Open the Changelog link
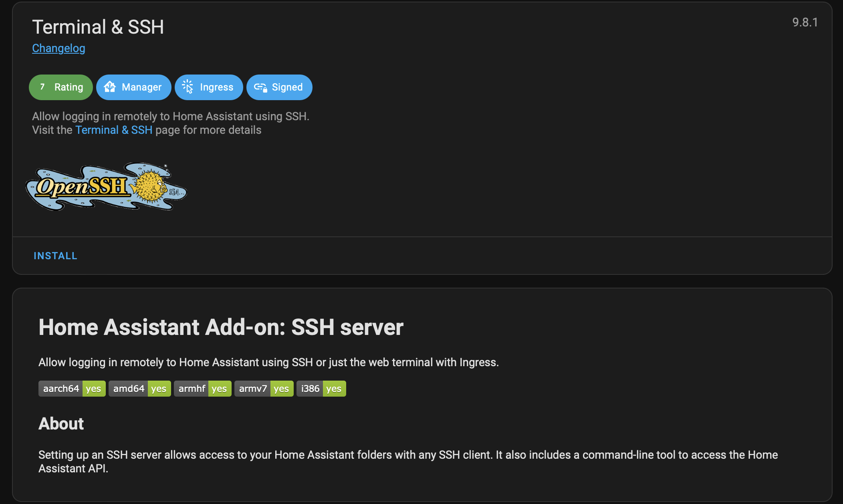The height and width of the screenshot is (504, 843). [58, 48]
